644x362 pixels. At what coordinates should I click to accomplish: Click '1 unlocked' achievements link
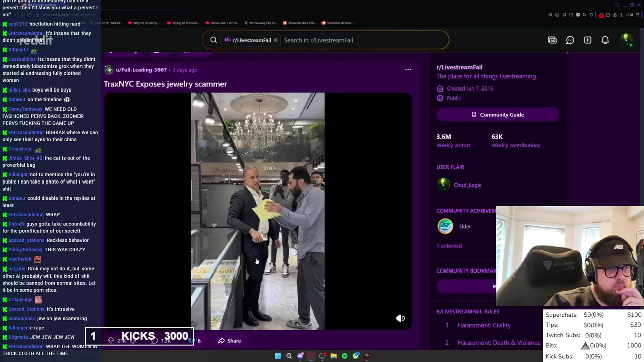tap(449, 246)
